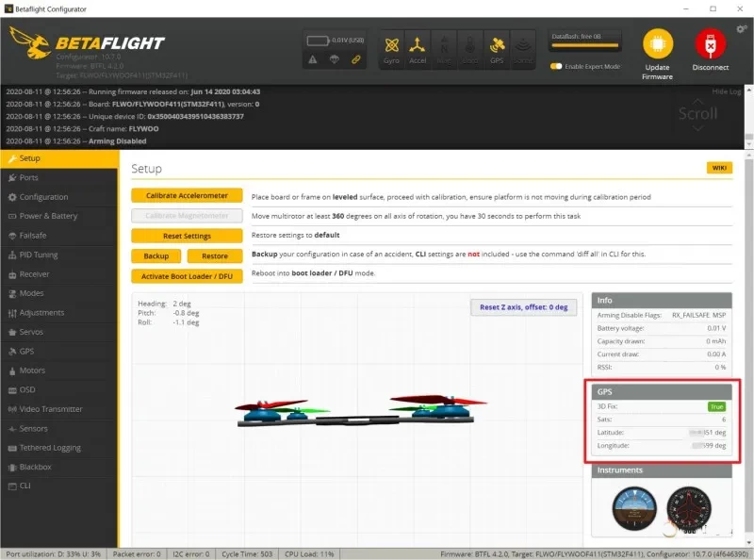This screenshot has height=560, width=754.
Task: Click the Motors icon in the sidebar
Action: click(12, 371)
